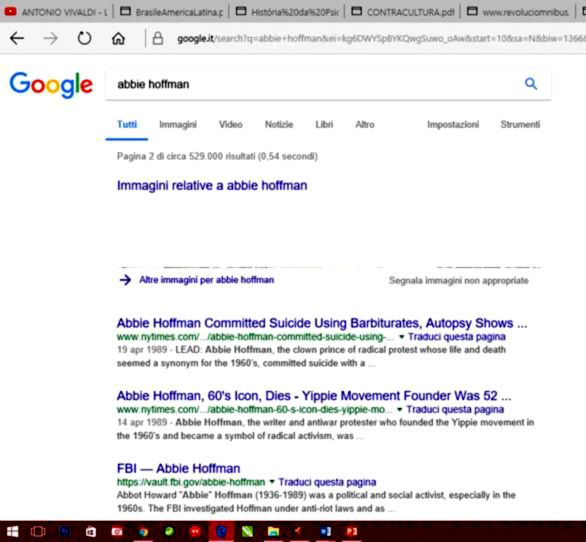Switch to the Immagini search tab

coord(178,124)
